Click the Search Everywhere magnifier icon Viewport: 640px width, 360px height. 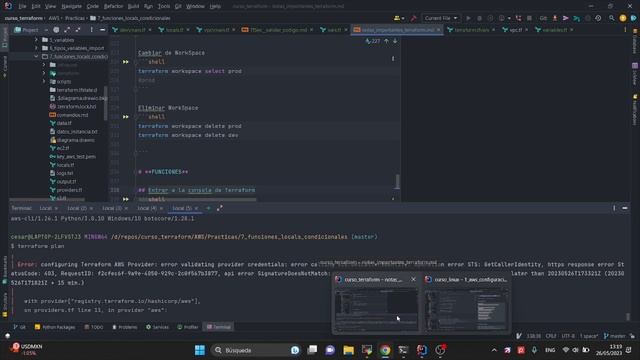click(x=611, y=18)
